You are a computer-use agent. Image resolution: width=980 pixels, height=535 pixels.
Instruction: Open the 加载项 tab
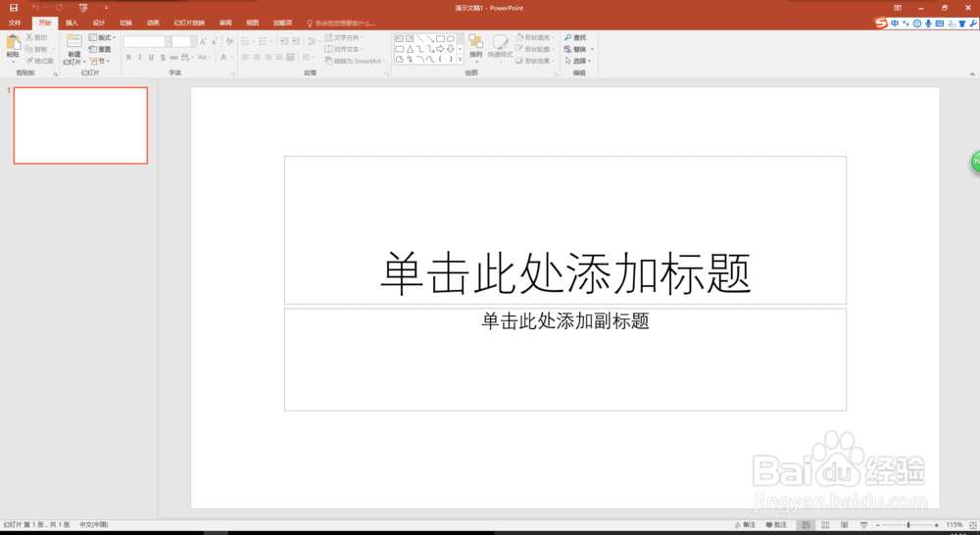pyautogui.click(x=282, y=24)
